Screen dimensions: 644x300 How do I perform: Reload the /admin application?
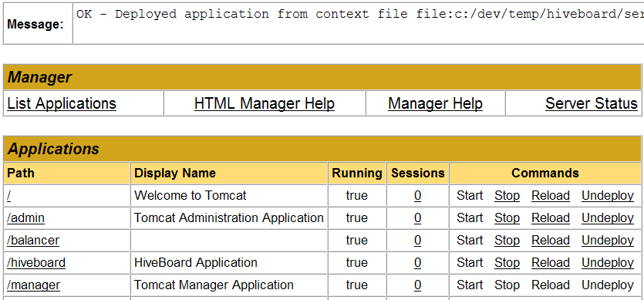(551, 217)
